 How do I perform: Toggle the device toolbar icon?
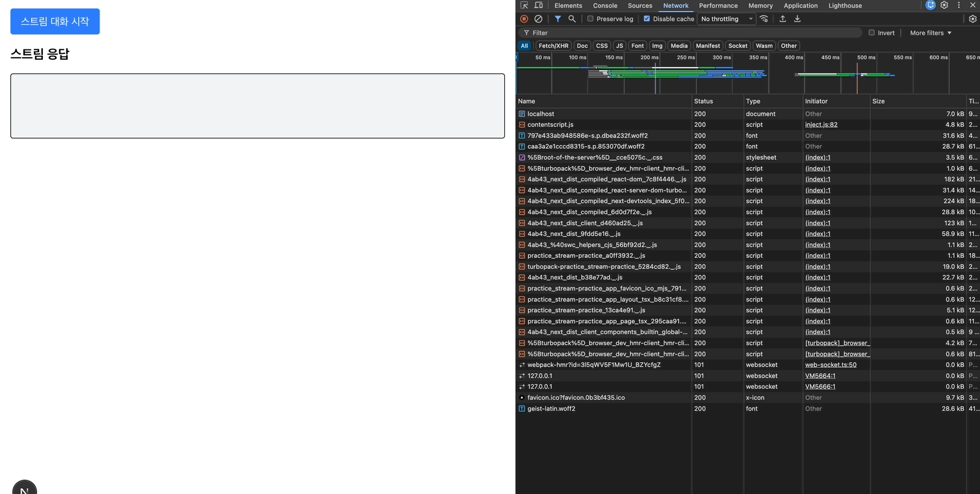[x=539, y=5]
